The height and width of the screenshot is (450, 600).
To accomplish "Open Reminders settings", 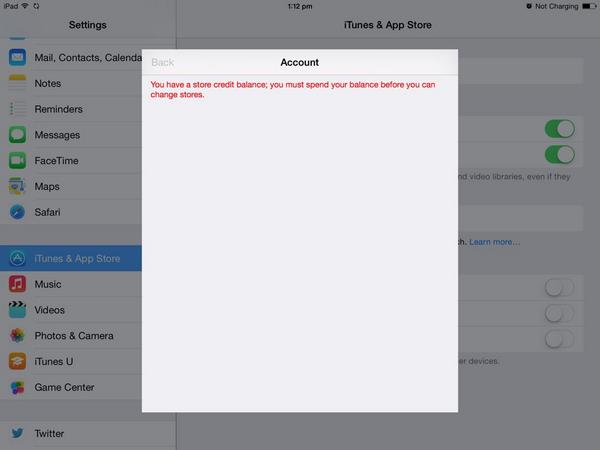I will point(71,109).
